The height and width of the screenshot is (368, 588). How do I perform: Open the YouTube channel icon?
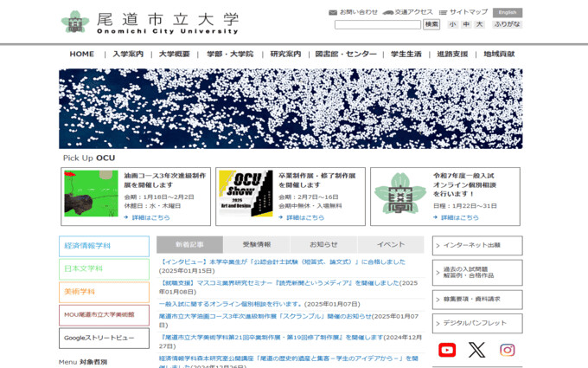click(447, 350)
